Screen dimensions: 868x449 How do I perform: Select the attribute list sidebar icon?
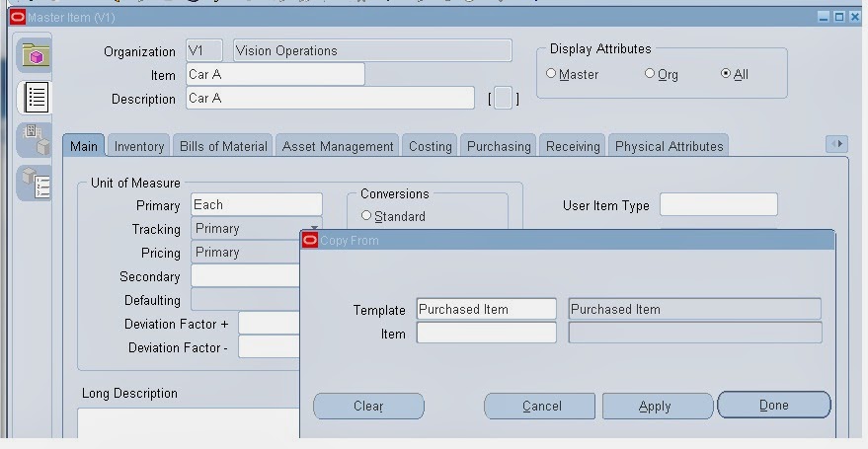(x=36, y=98)
